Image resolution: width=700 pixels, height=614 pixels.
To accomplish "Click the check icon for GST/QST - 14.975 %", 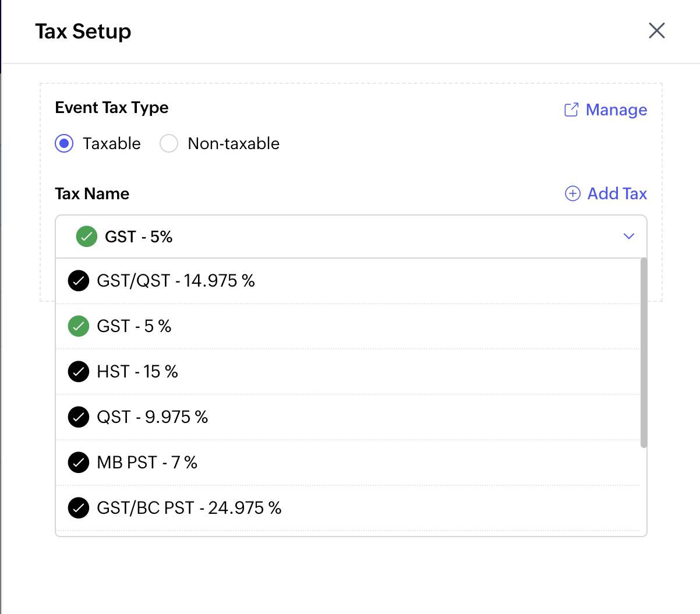I will coord(79,281).
